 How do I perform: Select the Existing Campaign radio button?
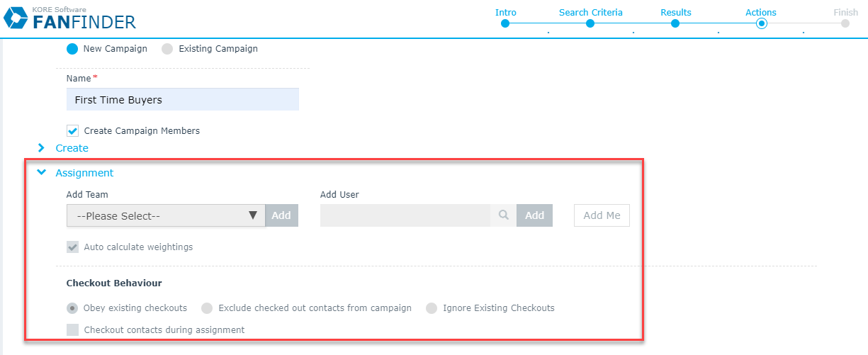point(167,49)
